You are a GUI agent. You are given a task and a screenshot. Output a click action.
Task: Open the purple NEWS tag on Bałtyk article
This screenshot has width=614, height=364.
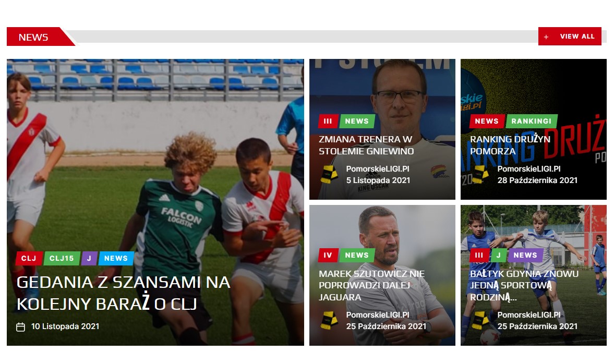pyautogui.click(x=525, y=255)
